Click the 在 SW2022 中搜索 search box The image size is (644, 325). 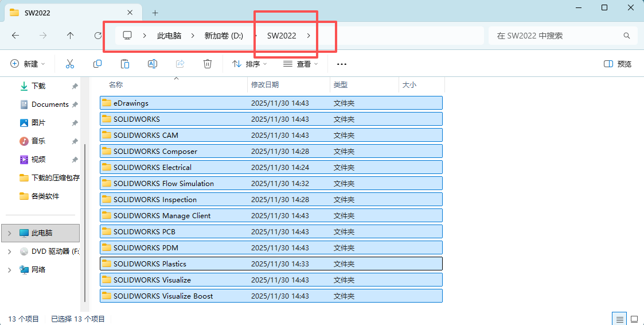(556, 36)
